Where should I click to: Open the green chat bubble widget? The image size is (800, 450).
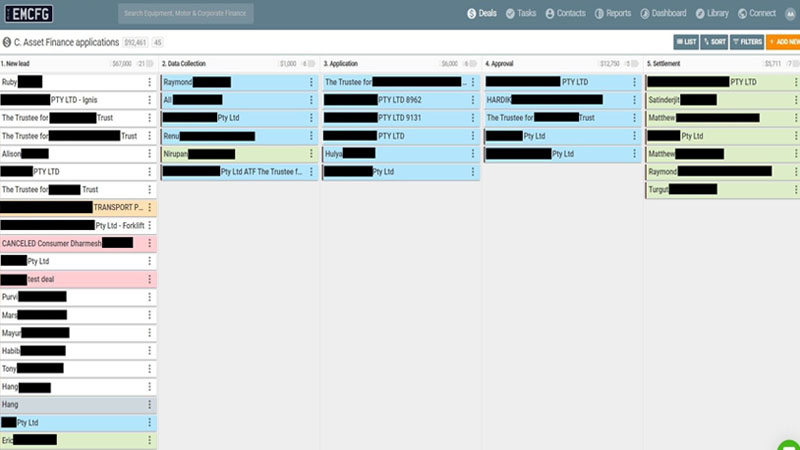pos(790,445)
